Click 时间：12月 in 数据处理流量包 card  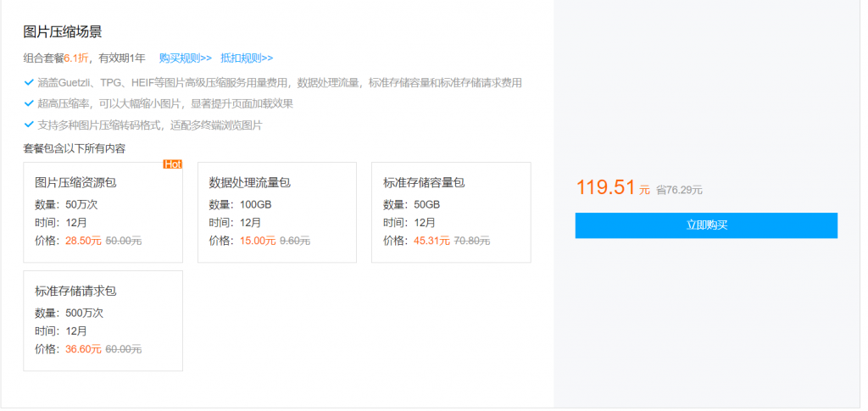tap(235, 223)
